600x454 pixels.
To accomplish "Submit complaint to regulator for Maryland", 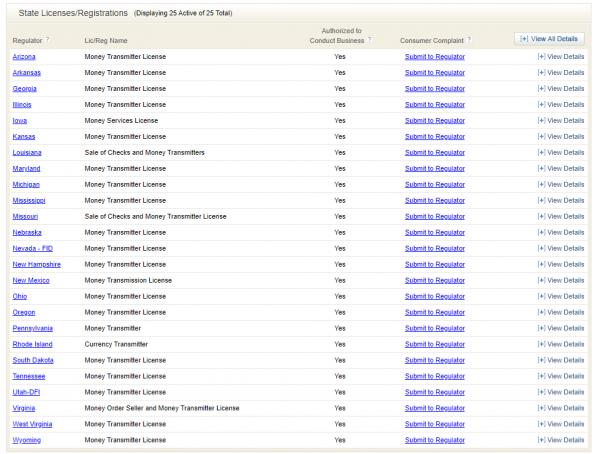I will coord(435,169).
